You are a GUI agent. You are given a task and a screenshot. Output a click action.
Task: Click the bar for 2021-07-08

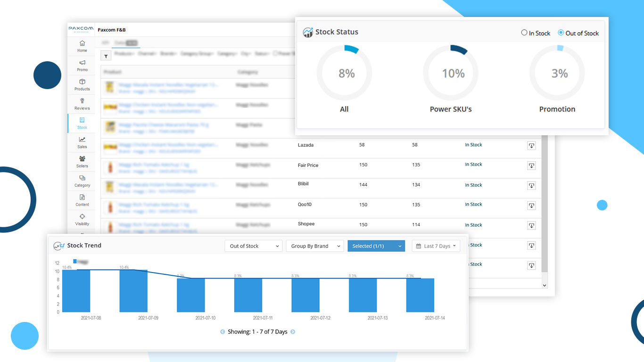pyautogui.click(x=76, y=291)
